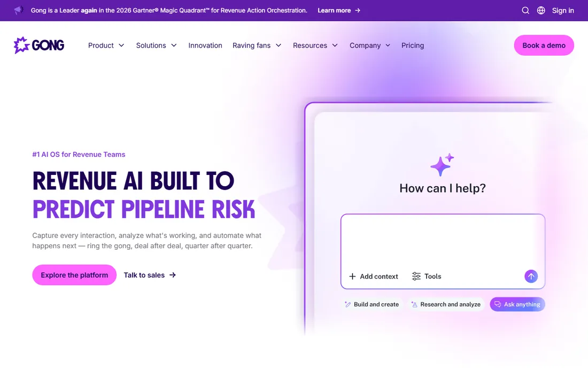
Task: Click the Tools button label
Action: point(433,277)
